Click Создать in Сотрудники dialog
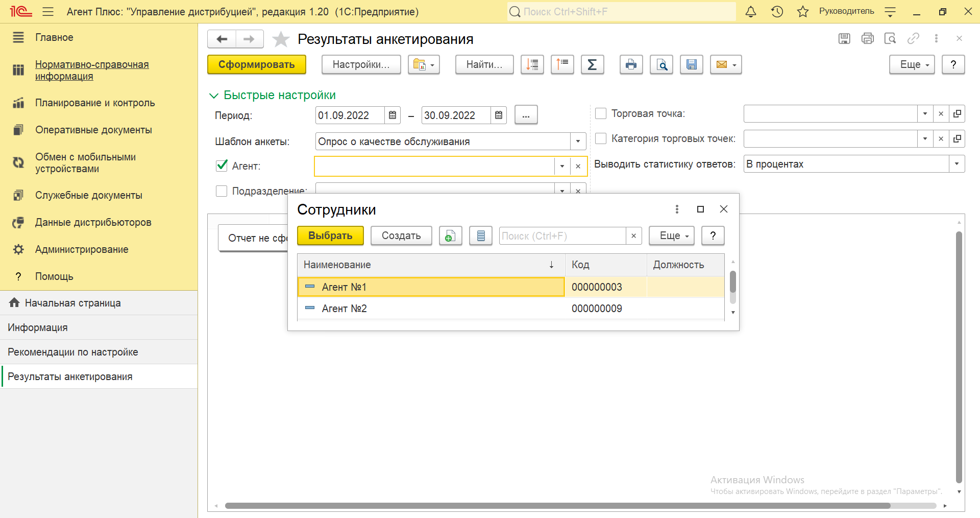The image size is (980, 518). click(x=401, y=236)
